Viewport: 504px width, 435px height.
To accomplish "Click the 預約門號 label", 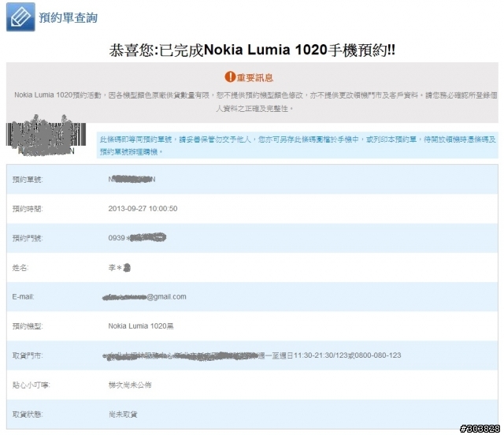I will (28, 239).
